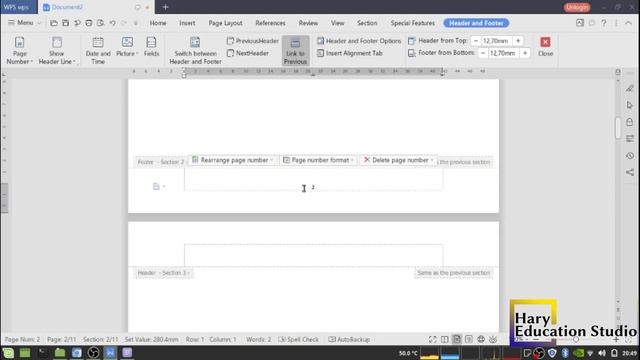Viewport: 640px width, 360px height.
Task: Select the Header and Footer tab
Action: pos(476,23)
